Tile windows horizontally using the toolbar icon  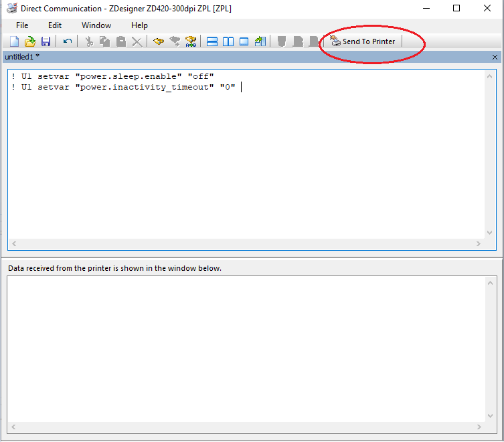point(212,41)
